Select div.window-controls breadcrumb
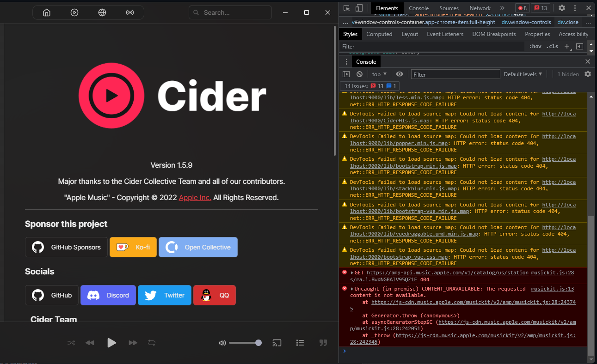 (x=526, y=22)
